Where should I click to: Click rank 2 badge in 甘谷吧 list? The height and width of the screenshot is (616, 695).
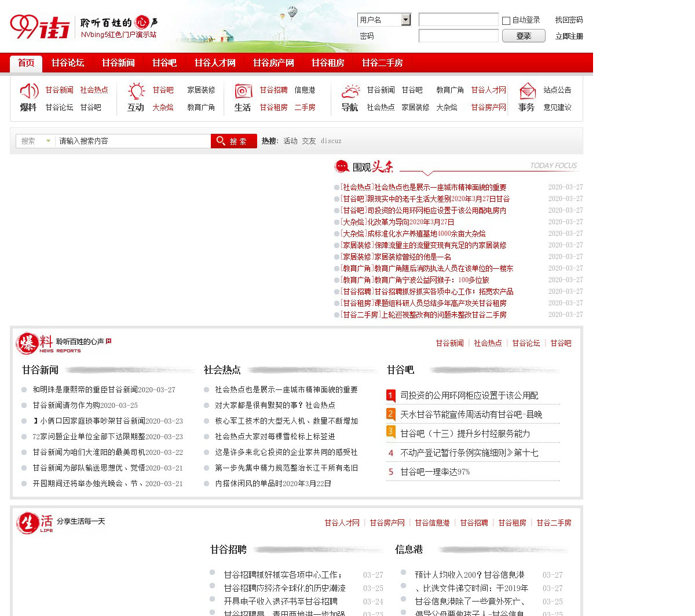(x=391, y=414)
